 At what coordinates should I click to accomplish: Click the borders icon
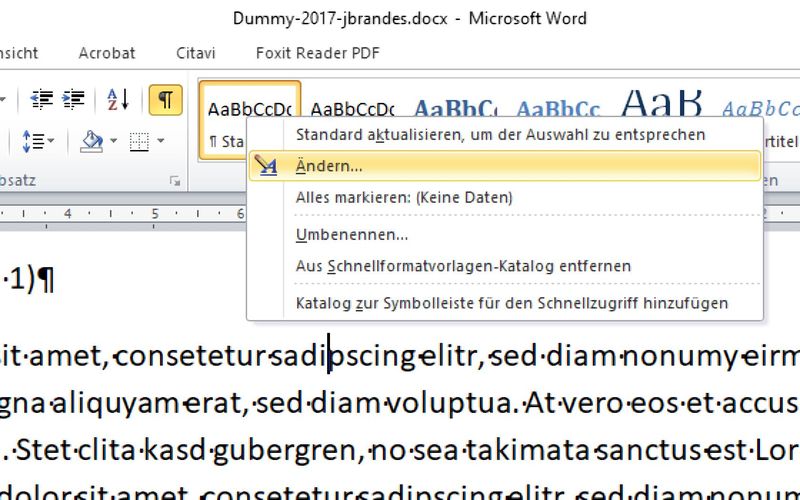tap(139, 141)
